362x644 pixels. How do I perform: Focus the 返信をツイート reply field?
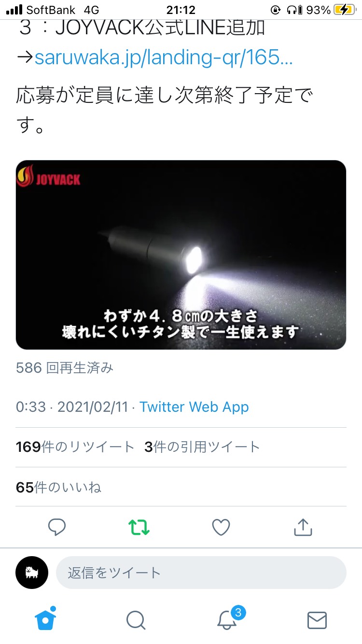click(x=201, y=573)
